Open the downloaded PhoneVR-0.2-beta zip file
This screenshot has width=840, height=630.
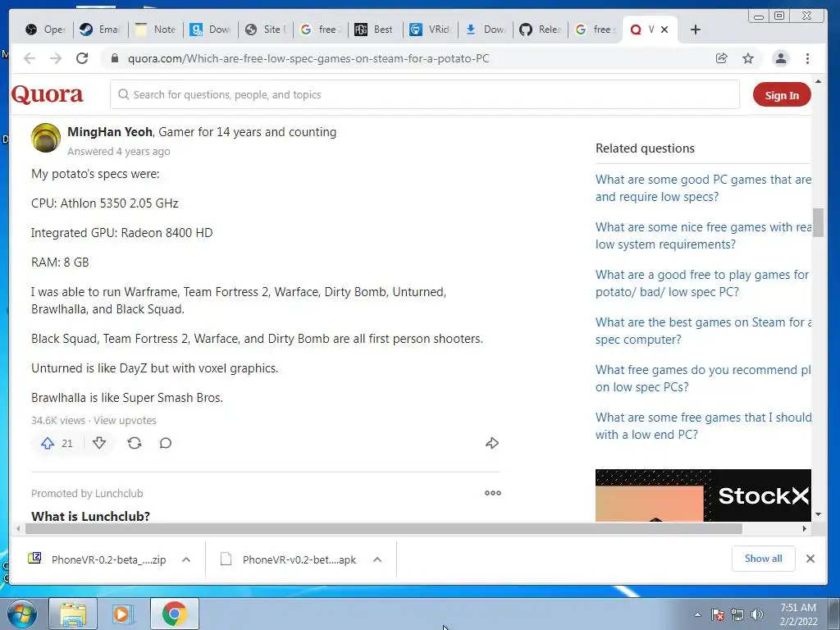point(98,559)
